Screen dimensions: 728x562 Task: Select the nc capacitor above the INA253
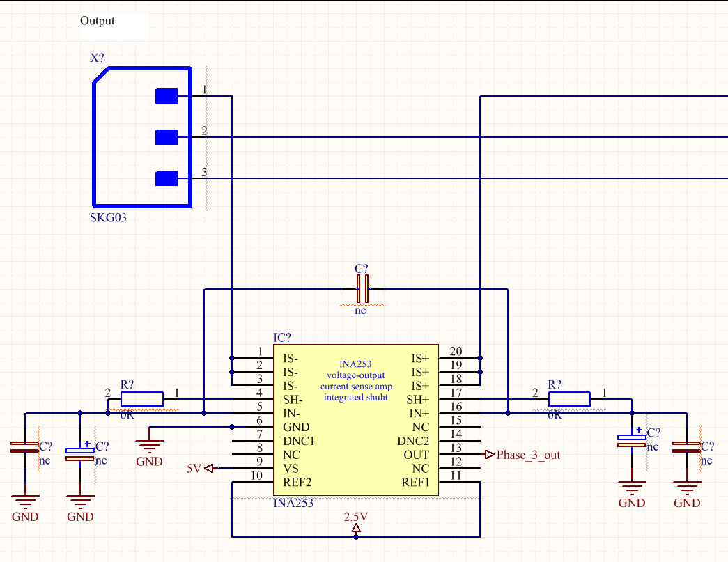tap(363, 288)
